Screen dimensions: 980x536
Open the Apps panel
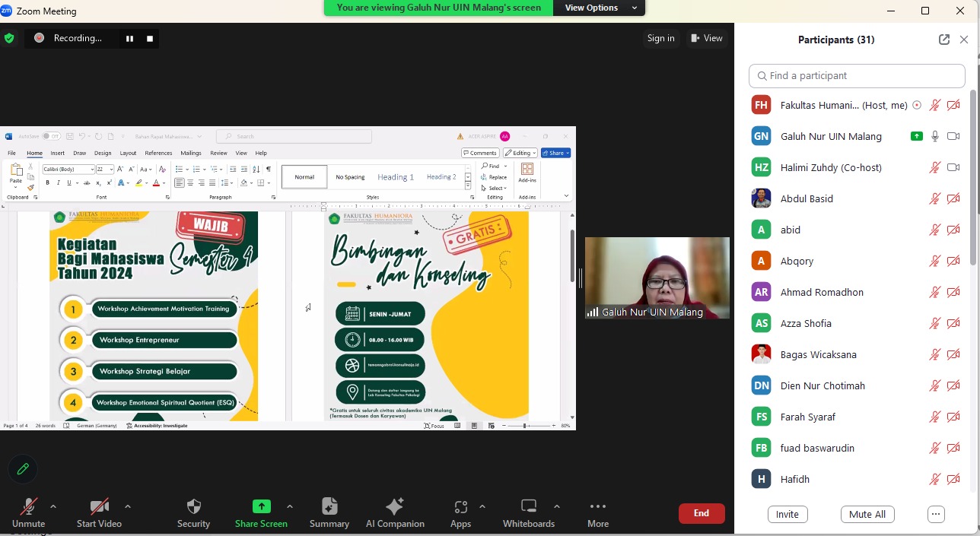click(x=460, y=506)
